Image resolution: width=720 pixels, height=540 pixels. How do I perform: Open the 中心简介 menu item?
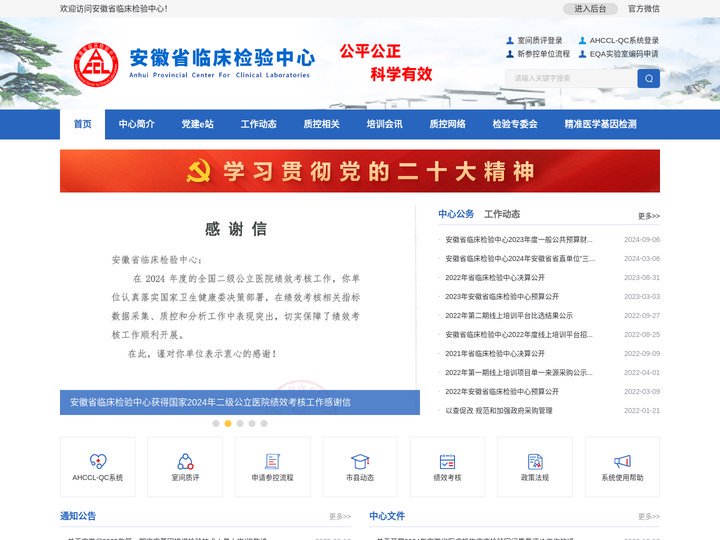click(x=136, y=124)
